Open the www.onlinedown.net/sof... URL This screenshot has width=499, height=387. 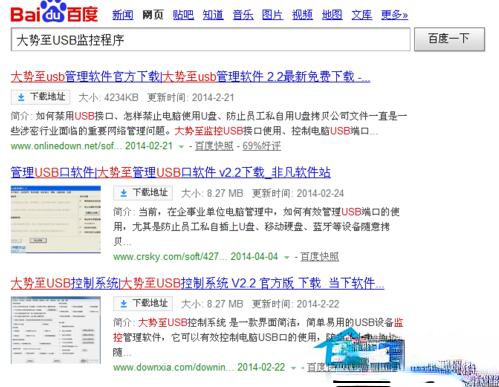tap(66, 146)
